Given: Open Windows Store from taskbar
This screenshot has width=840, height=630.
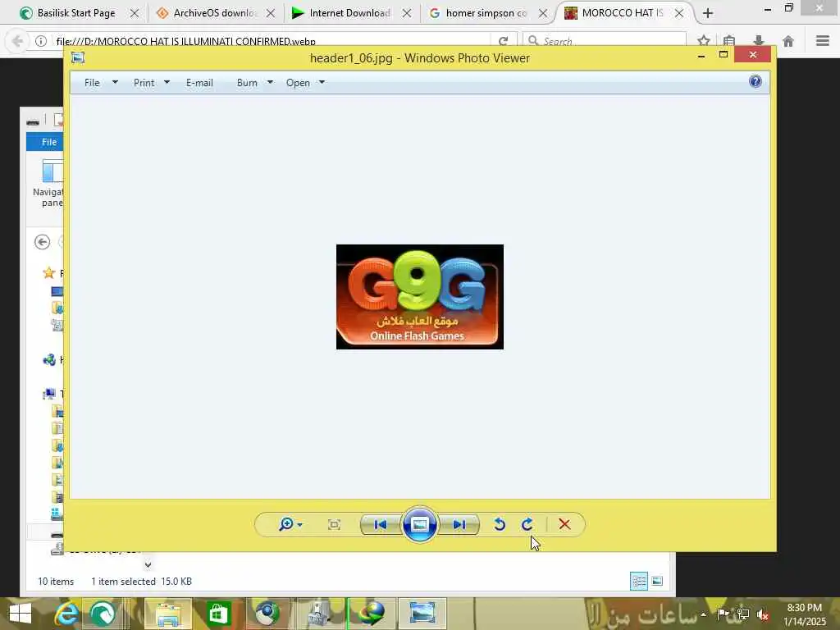Looking at the screenshot, I should (x=218, y=614).
